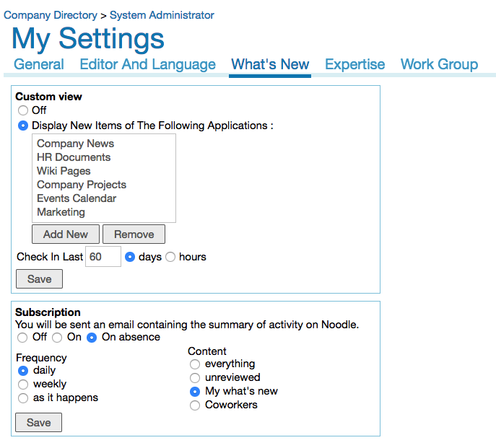Screen dimensions: 496x448
Task: Choose as it happens frequency
Action: click(23, 398)
